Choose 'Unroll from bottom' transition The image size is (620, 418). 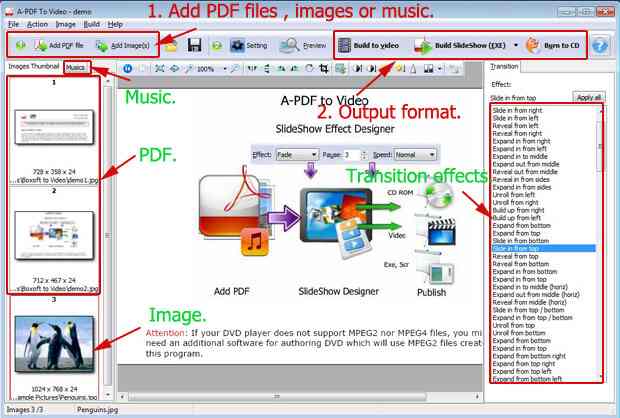click(519, 333)
